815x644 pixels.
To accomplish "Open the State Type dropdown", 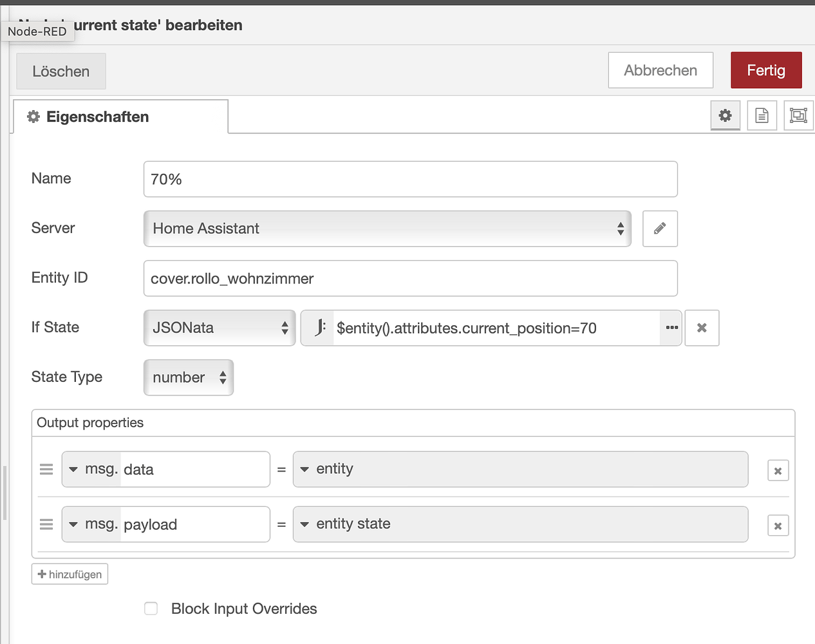I will (188, 377).
